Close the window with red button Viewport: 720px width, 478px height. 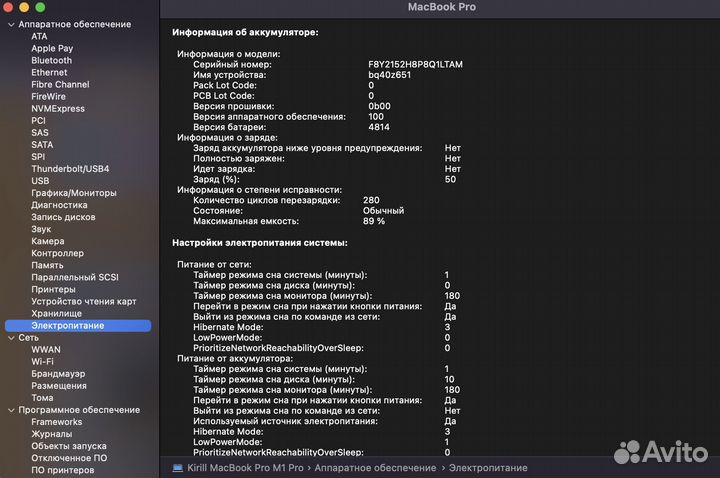point(8,7)
